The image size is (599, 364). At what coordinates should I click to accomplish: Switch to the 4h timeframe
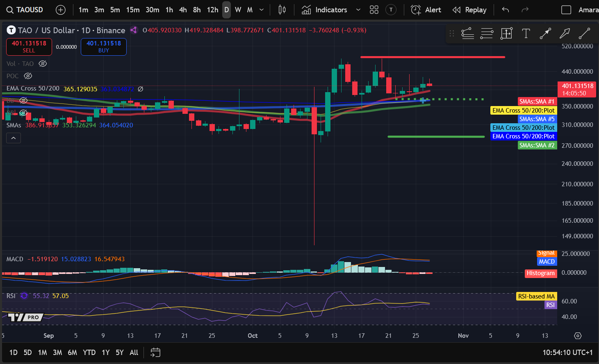point(183,10)
